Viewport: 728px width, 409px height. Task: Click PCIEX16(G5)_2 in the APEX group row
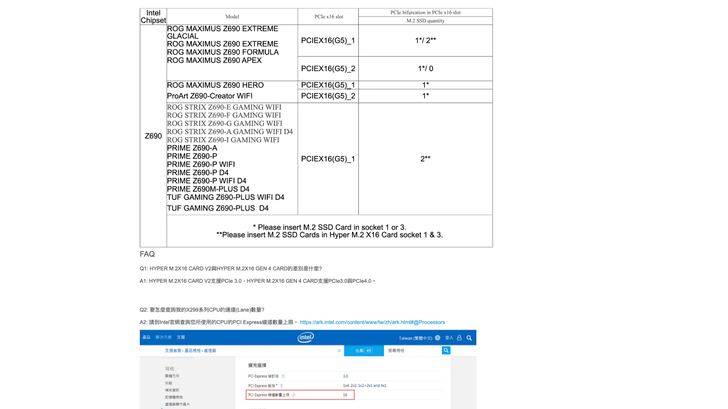tap(328, 68)
